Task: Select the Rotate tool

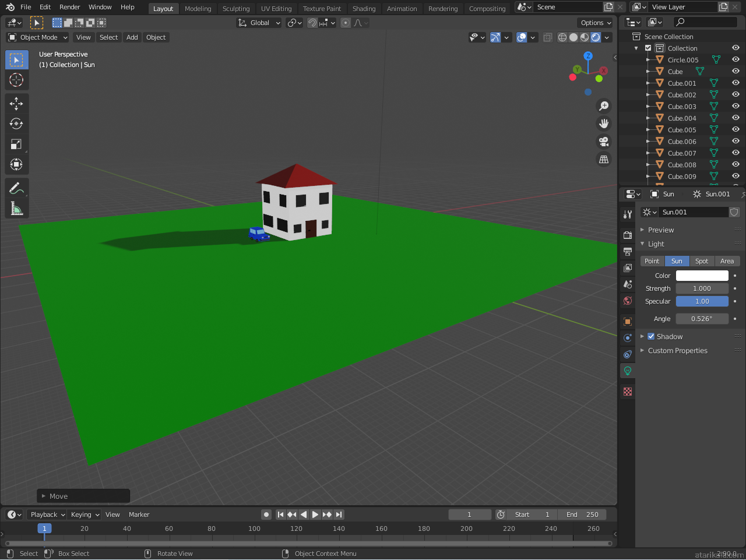Action: (x=16, y=124)
